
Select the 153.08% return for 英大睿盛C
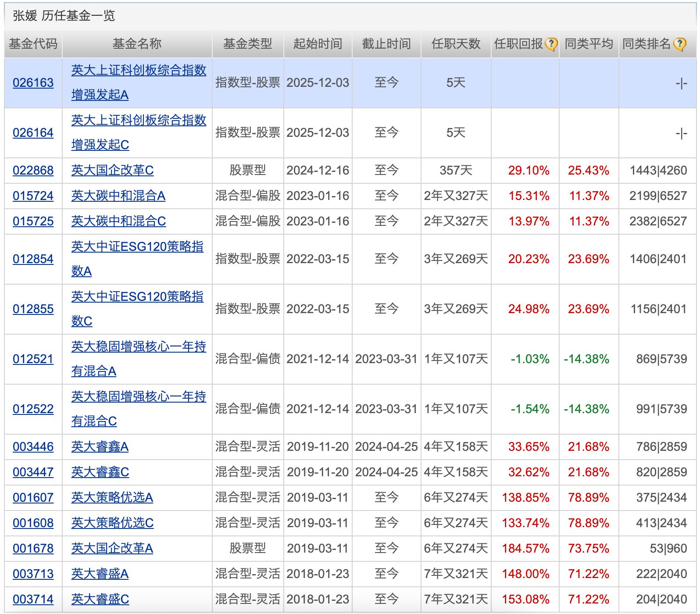tap(526, 599)
